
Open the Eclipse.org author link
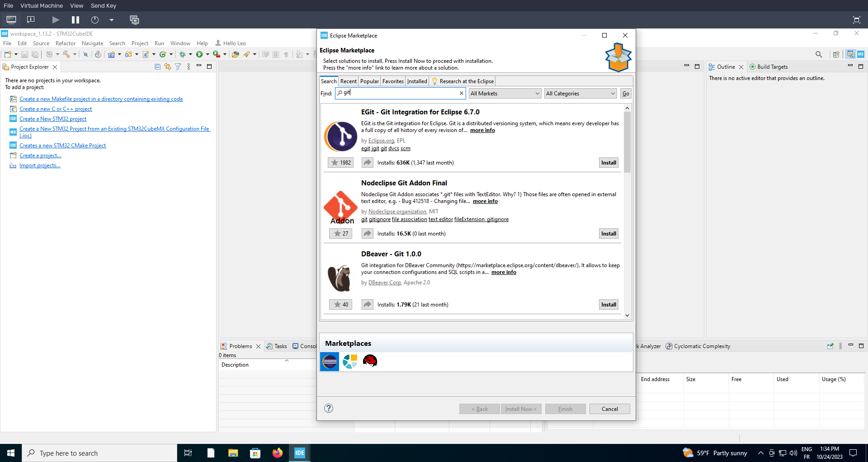(x=381, y=141)
